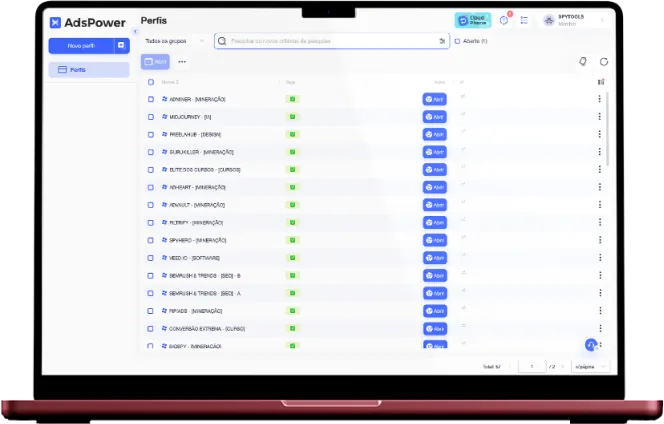Select the SEMRUSH & TRENDS B checkbox
Image resolution: width=664 pixels, height=424 pixels.
click(150, 275)
